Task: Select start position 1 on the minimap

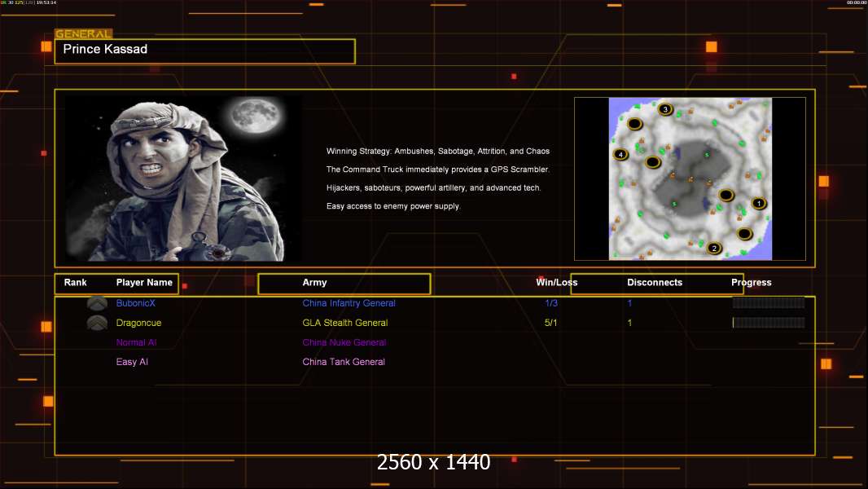Action: tap(758, 203)
